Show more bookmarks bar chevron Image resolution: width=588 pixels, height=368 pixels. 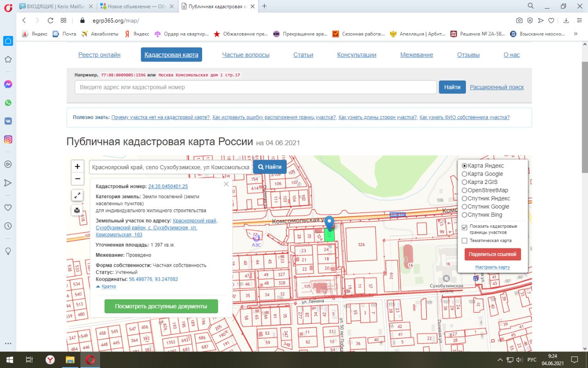[576, 34]
